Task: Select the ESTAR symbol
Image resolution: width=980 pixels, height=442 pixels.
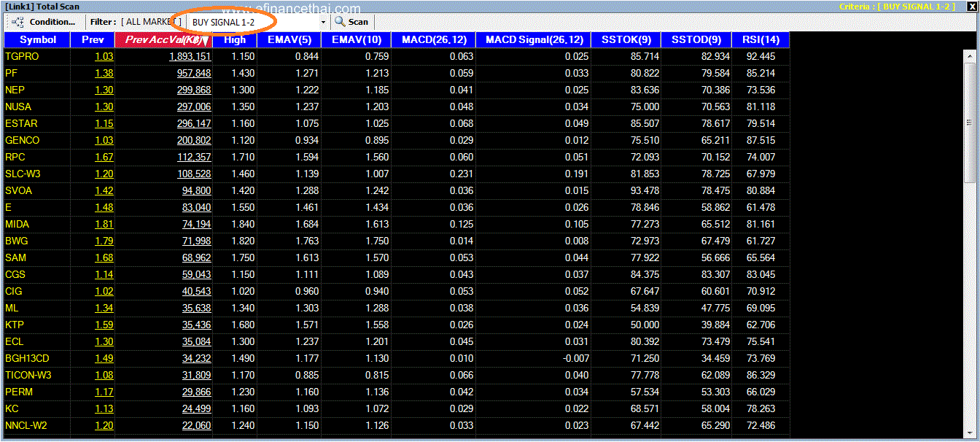Action: click(x=21, y=123)
